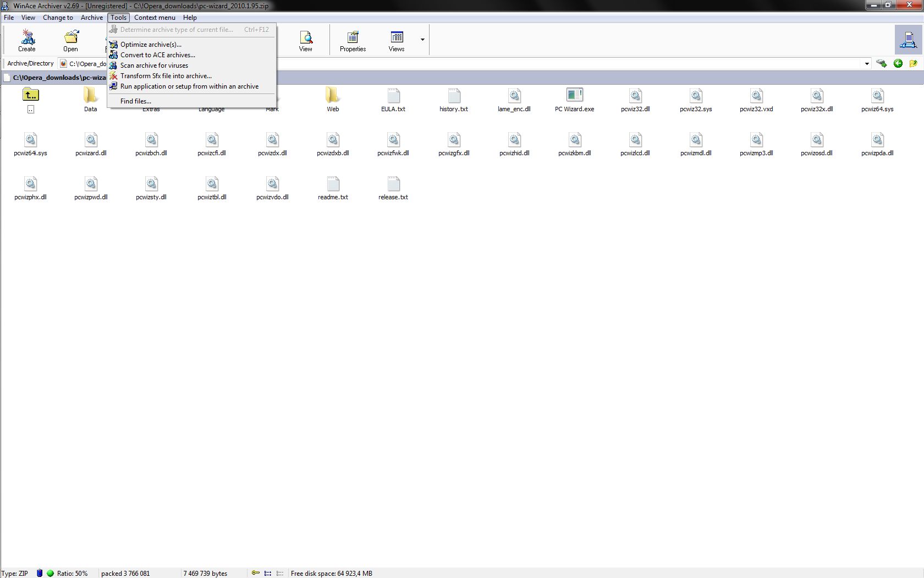
Task: Select the pcwizkbm.dll file
Action: [x=575, y=144]
